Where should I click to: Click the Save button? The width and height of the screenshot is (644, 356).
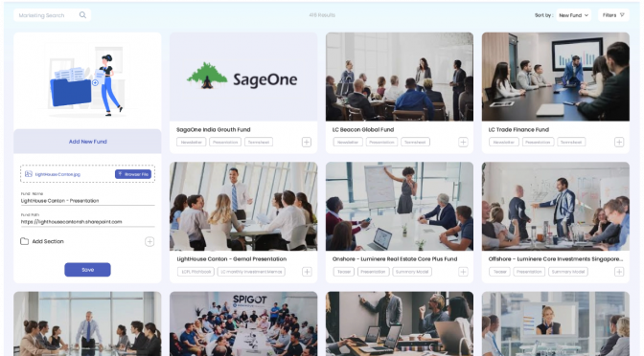click(x=87, y=270)
